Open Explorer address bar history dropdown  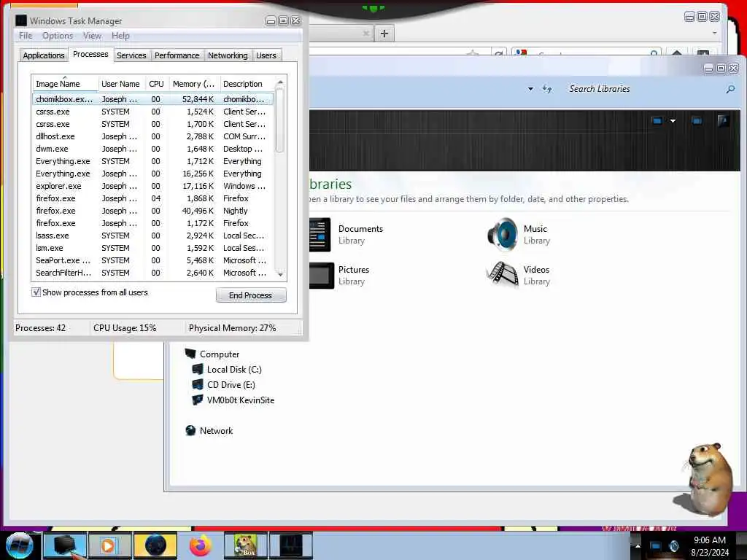(530, 89)
